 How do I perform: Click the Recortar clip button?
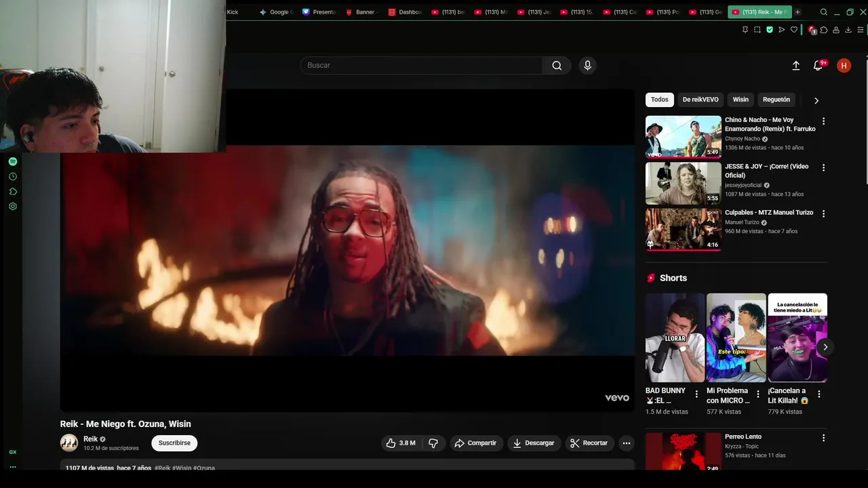pyautogui.click(x=589, y=443)
